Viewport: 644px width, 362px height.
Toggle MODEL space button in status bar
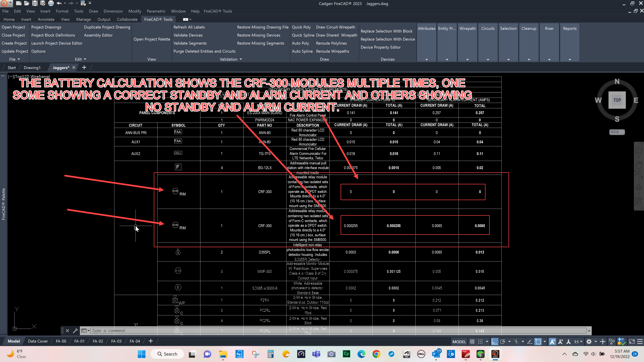coord(459,342)
